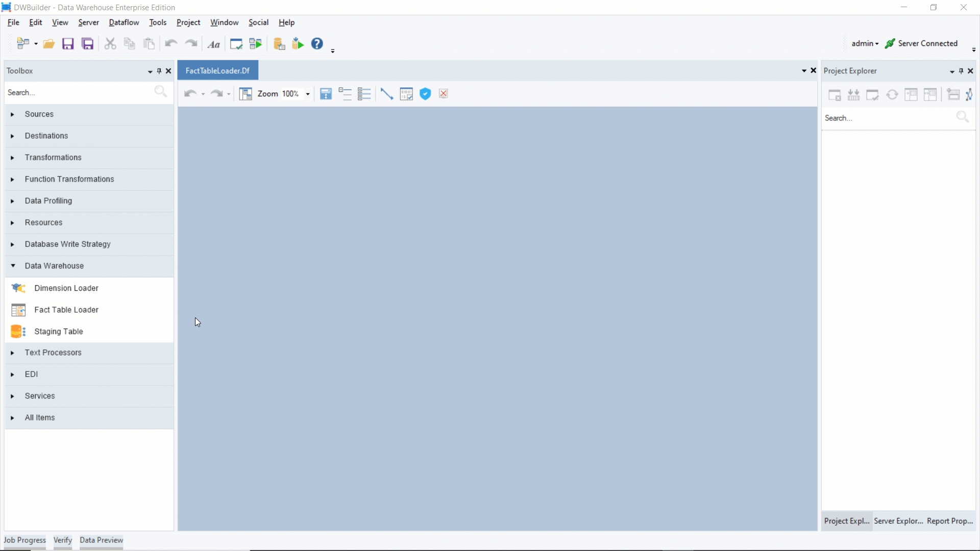Click the Open folder icon in main toolbar
Viewport: 980px width, 551px height.
coord(49,44)
